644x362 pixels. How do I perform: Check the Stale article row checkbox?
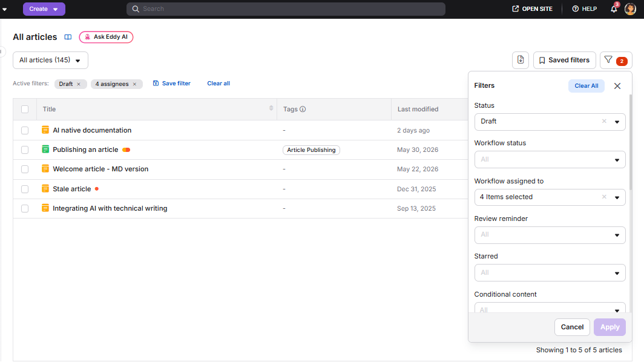tap(25, 189)
